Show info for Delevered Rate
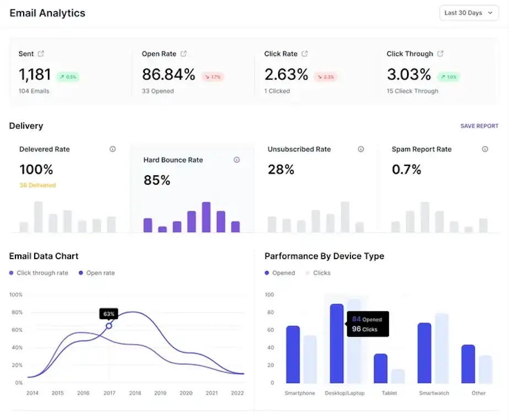This screenshot has height=420, width=509. click(x=112, y=149)
